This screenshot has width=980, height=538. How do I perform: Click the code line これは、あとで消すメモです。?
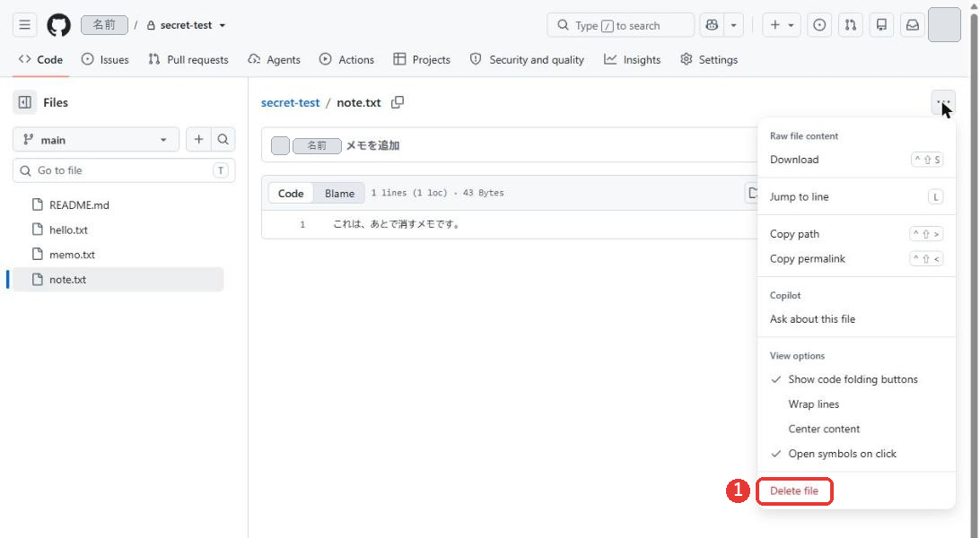398,225
